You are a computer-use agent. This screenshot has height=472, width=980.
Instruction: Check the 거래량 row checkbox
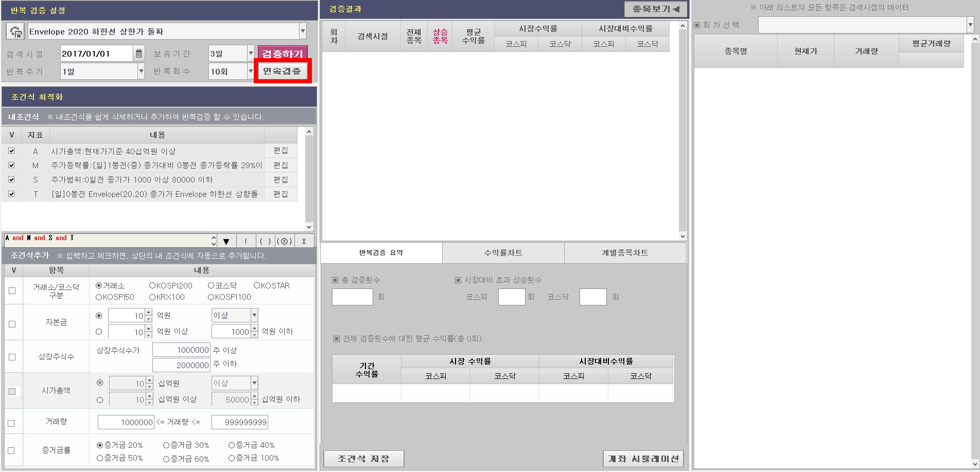click(x=11, y=423)
